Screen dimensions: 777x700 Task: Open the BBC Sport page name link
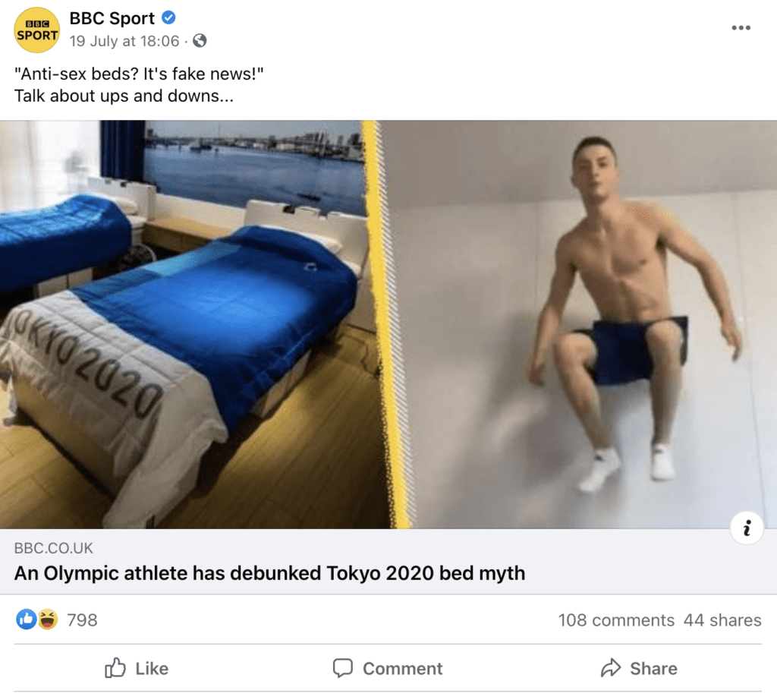[x=112, y=19]
